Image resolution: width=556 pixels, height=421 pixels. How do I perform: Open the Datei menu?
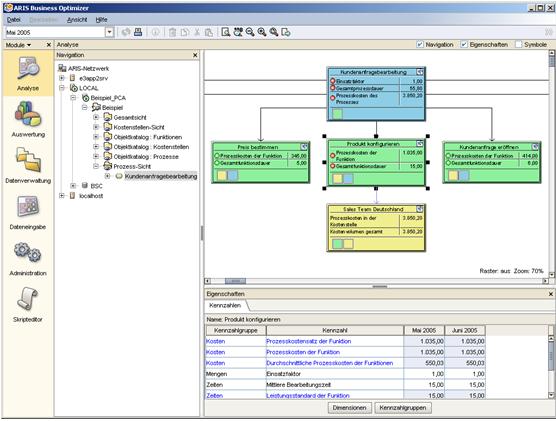(13, 20)
